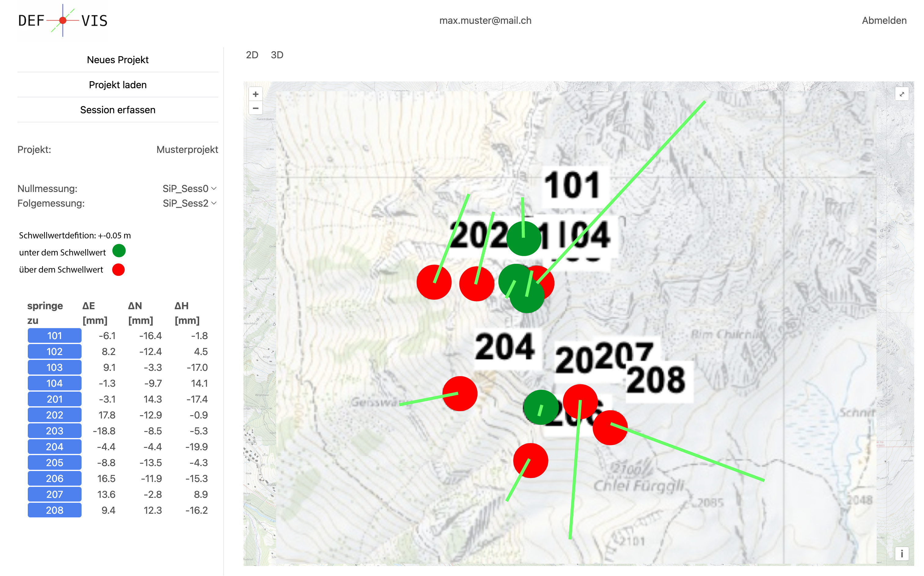
Task: Expand Nullmessung dropdown SiP_Sess0
Action: pos(189,189)
